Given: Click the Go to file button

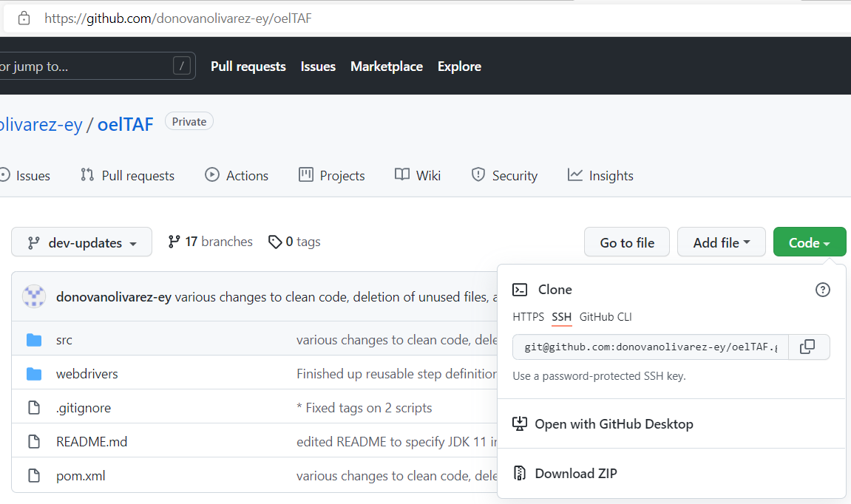Looking at the screenshot, I should pos(627,242).
